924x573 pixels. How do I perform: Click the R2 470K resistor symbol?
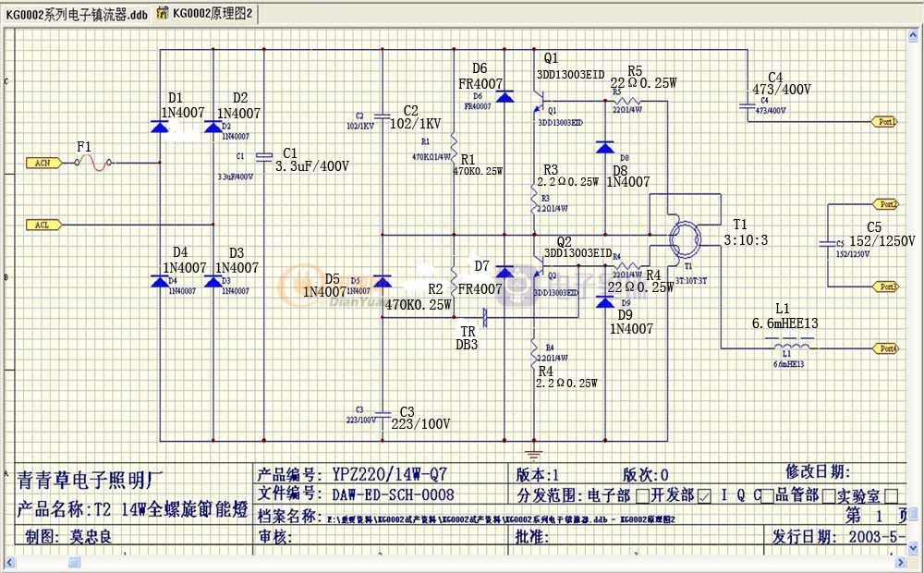(x=454, y=281)
